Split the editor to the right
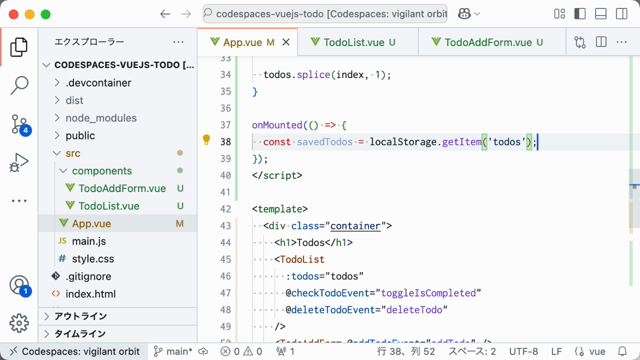Screen dimensions: 640x360 [x=601, y=42]
